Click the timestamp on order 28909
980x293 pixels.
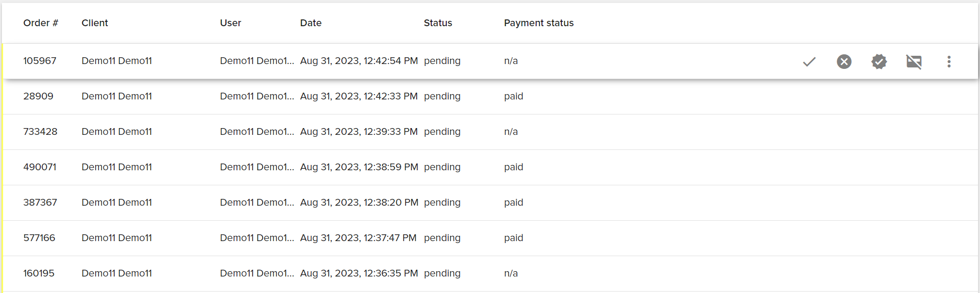click(x=359, y=96)
